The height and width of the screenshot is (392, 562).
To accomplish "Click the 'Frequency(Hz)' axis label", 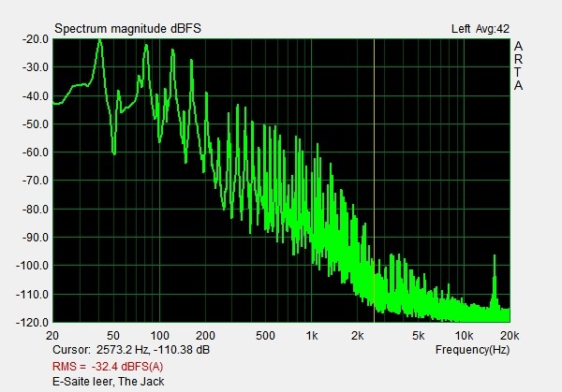I will (x=472, y=350).
